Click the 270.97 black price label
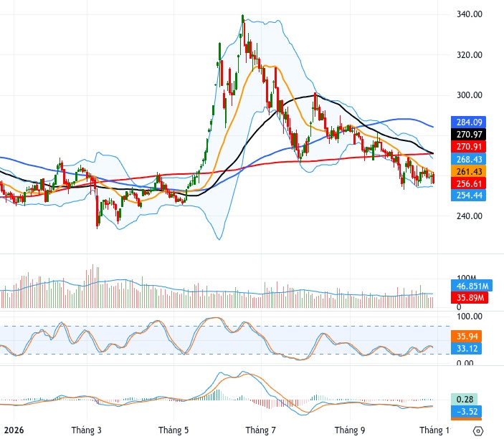Screen dimensions: 504x439 469,135
